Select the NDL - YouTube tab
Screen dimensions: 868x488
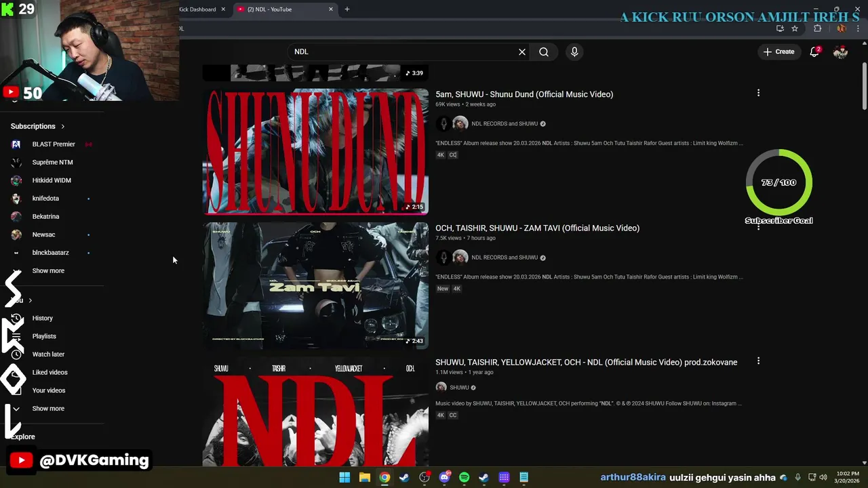pos(285,9)
